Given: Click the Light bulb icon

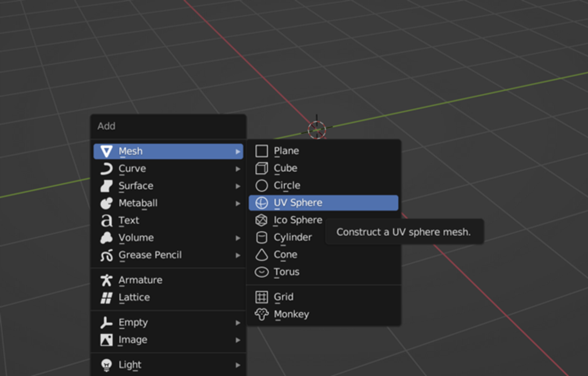Looking at the screenshot, I should [x=106, y=364].
